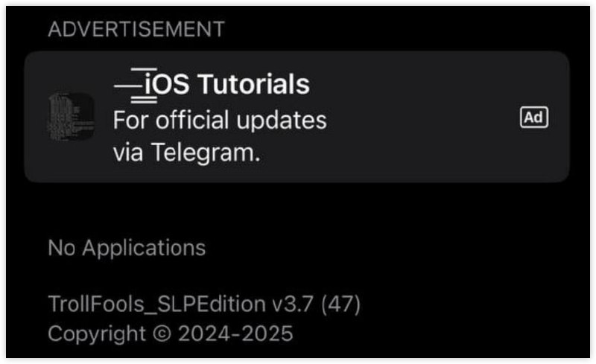Click the 2024-2025 year range
The width and height of the screenshot is (596, 364).
click(x=235, y=333)
